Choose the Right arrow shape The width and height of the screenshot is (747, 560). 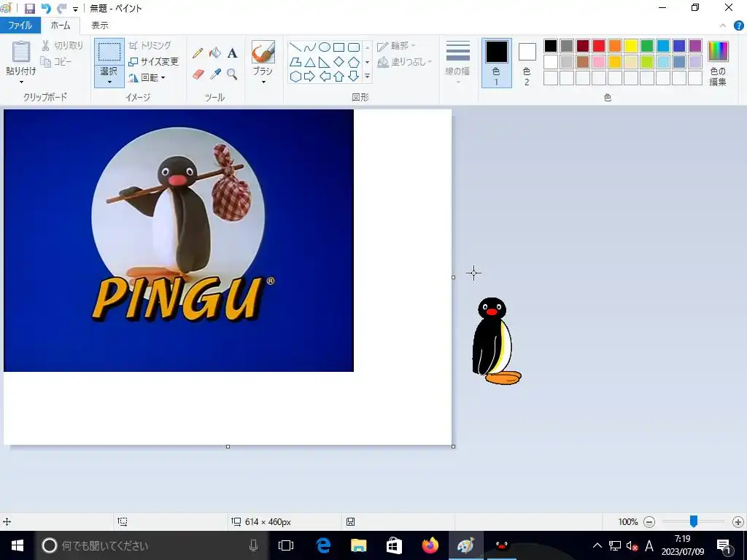coord(309,76)
